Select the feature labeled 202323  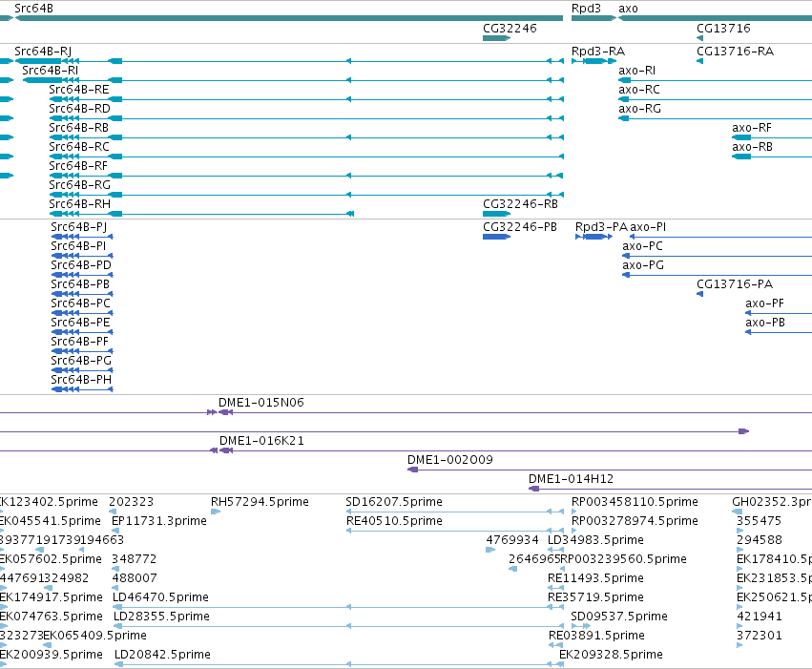click(131, 502)
